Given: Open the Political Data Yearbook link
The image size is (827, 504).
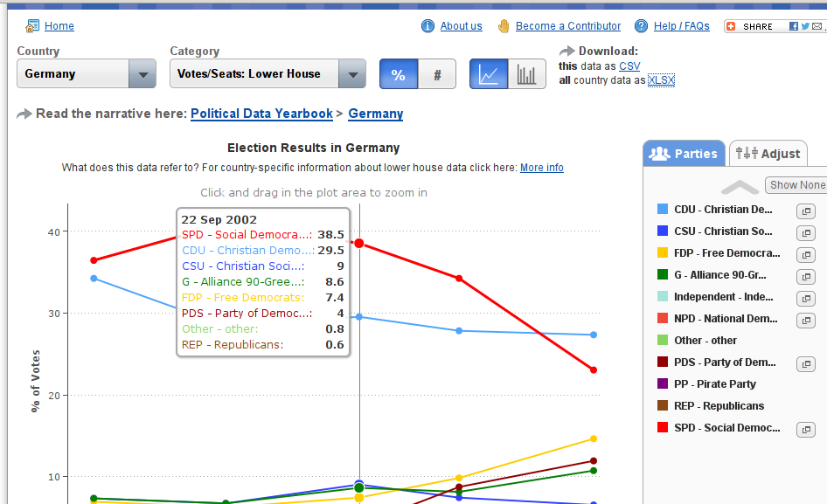Looking at the screenshot, I should [261, 114].
